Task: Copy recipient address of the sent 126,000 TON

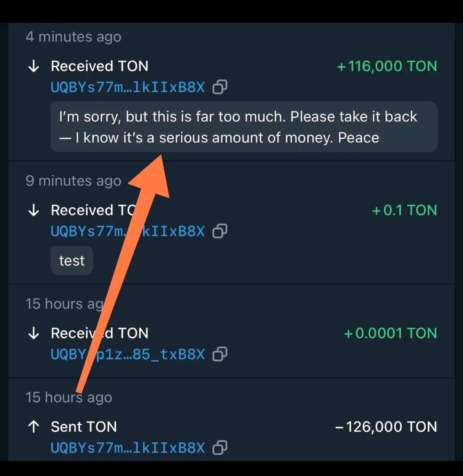Action: point(220,448)
